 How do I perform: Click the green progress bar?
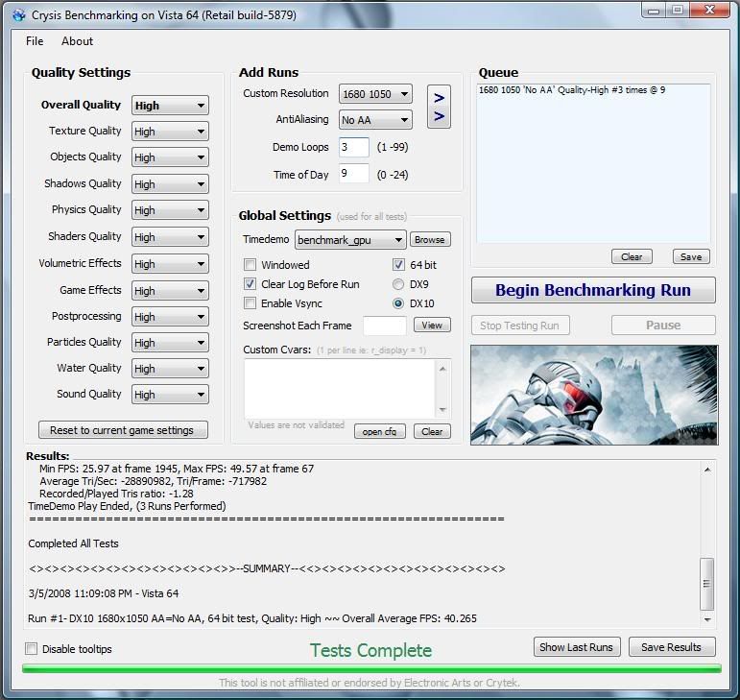click(x=371, y=668)
